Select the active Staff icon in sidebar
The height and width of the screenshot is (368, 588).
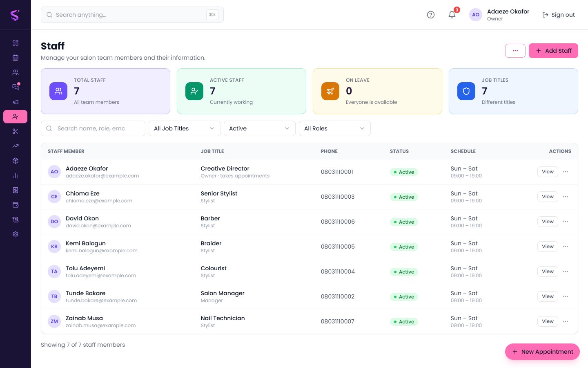16,117
